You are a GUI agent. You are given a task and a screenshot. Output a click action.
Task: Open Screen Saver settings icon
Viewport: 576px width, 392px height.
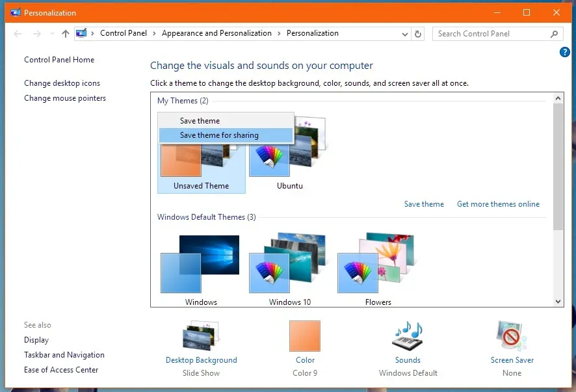point(512,335)
